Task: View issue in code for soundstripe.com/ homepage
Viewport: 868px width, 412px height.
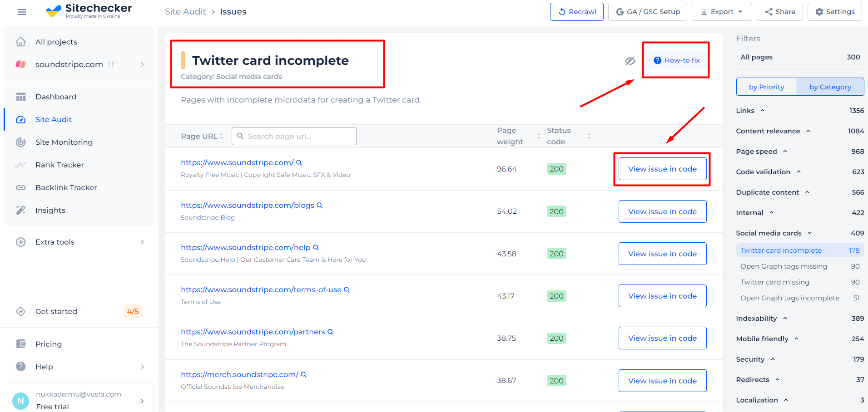Action: [662, 169]
